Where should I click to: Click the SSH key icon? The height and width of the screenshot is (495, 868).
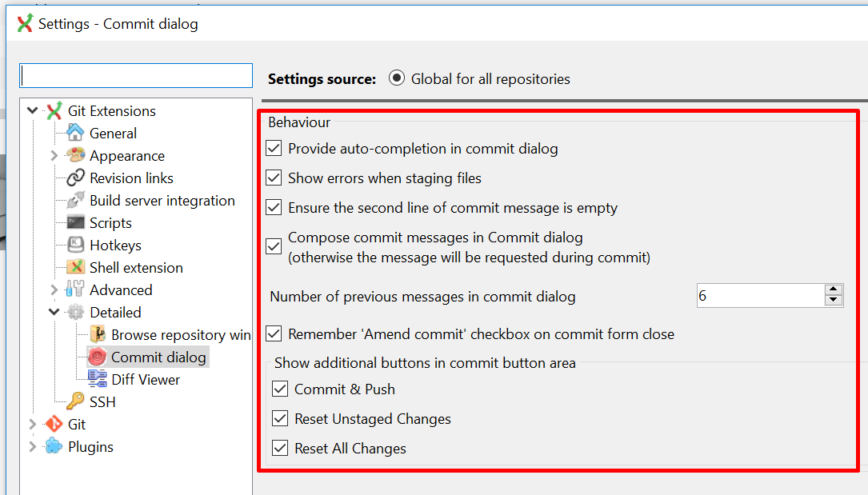tap(74, 401)
